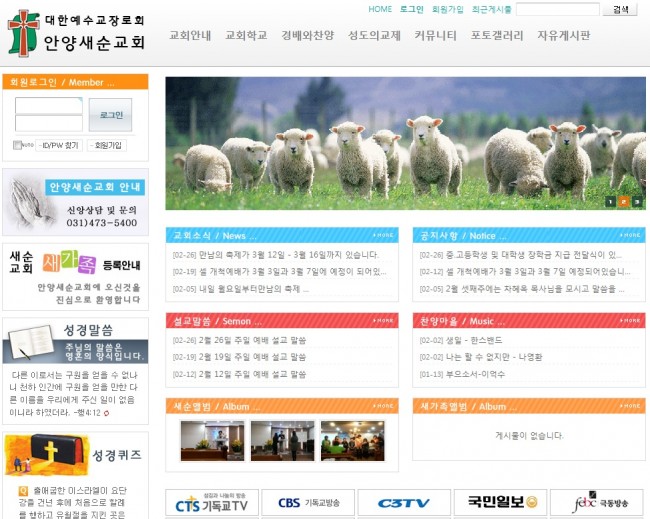The image size is (650, 519).
Task: Focus the member password input field
Action: 49,123
